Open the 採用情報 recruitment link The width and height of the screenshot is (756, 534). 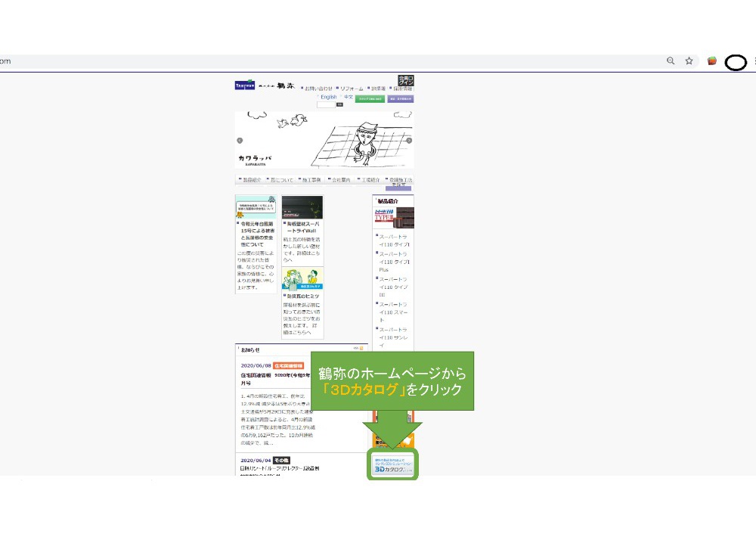(402, 88)
